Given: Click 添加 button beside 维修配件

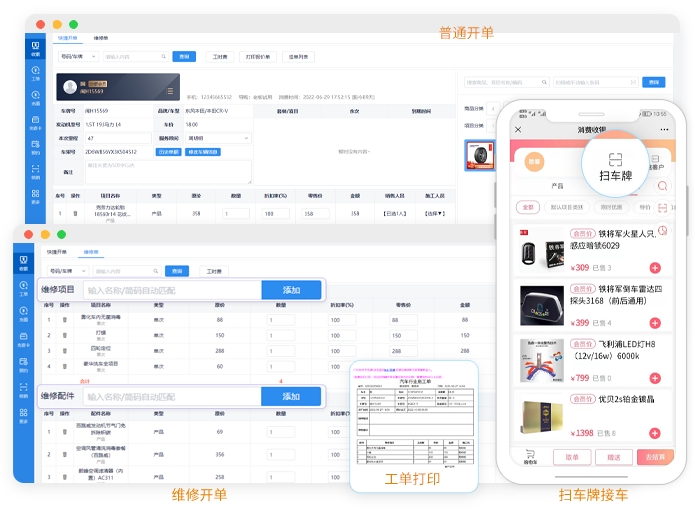Looking at the screenshot, I should [291, 396].
